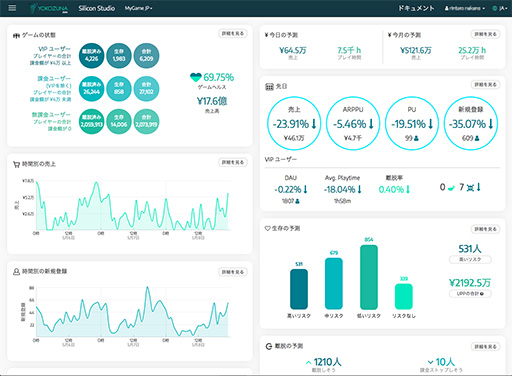Viewport: 512px width, 376px height.
Task: Open the rintaro nakano user dropdown
Action: pyautogui.click(x=464, y=8)
